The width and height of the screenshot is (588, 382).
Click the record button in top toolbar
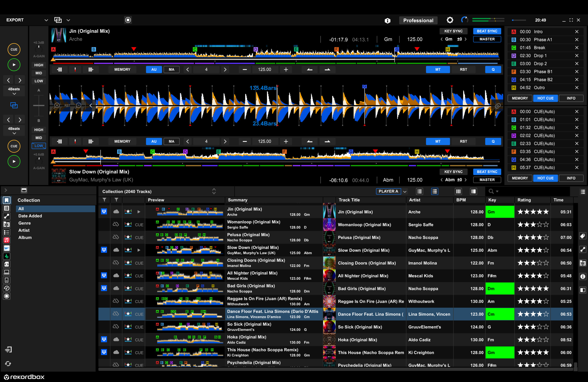click(x=128, y=20)
